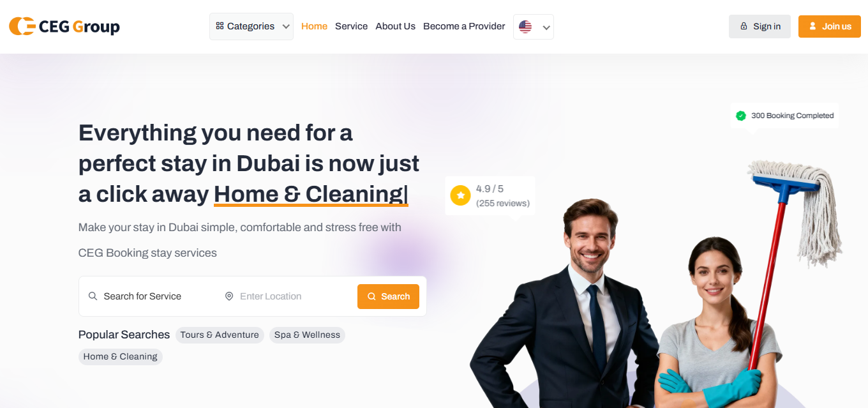Viewport: 868px width, 408px height.
Task: Click the Join us button
Action: pyautogui.click(x=830, y=26)
